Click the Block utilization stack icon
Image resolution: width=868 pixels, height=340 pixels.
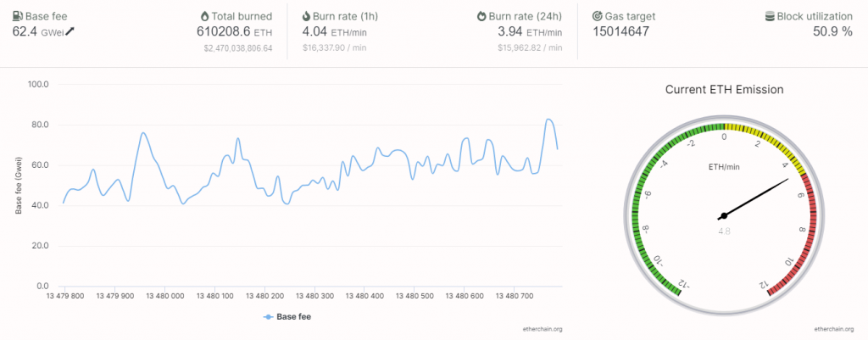[x=771, y=16]
